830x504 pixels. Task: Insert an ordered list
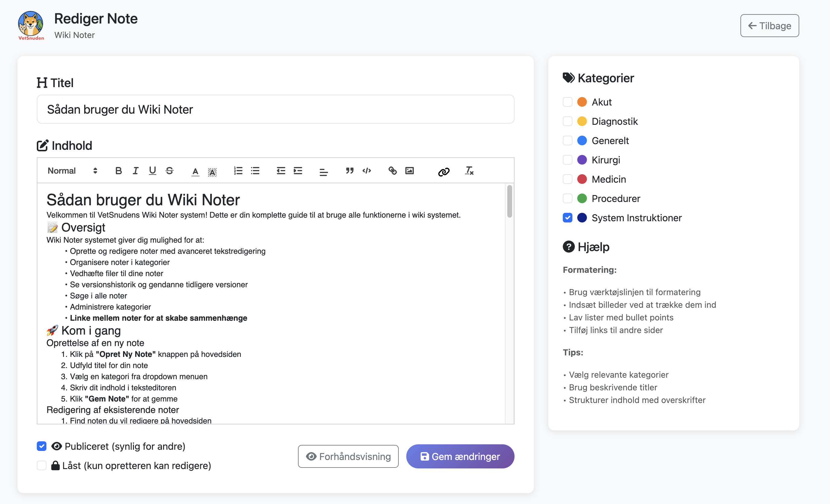point(238,171)
